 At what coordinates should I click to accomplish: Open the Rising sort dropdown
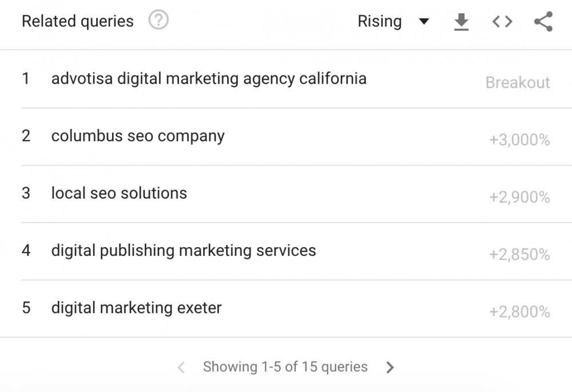380,22
